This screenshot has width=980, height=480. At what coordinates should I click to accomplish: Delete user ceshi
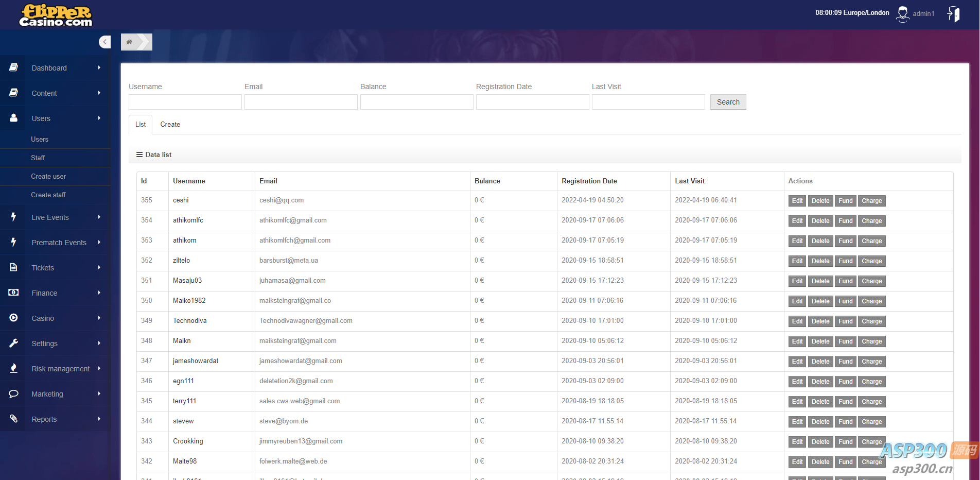click(820, 201)
